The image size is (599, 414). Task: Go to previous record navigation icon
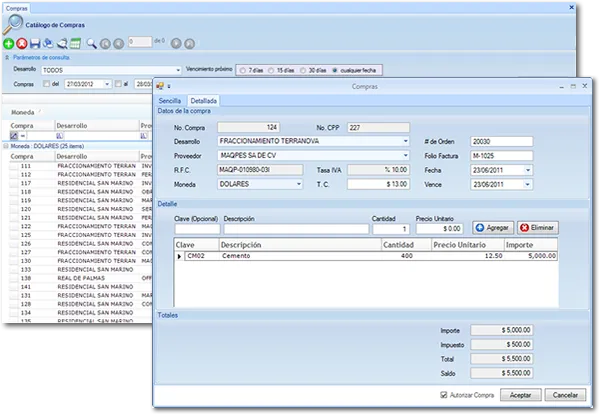(119, 44)
